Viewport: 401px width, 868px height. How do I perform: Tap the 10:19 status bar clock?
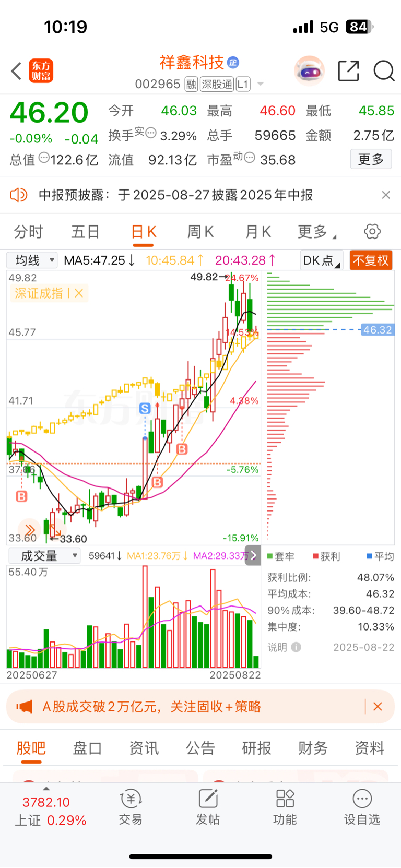tap(66, 27)
